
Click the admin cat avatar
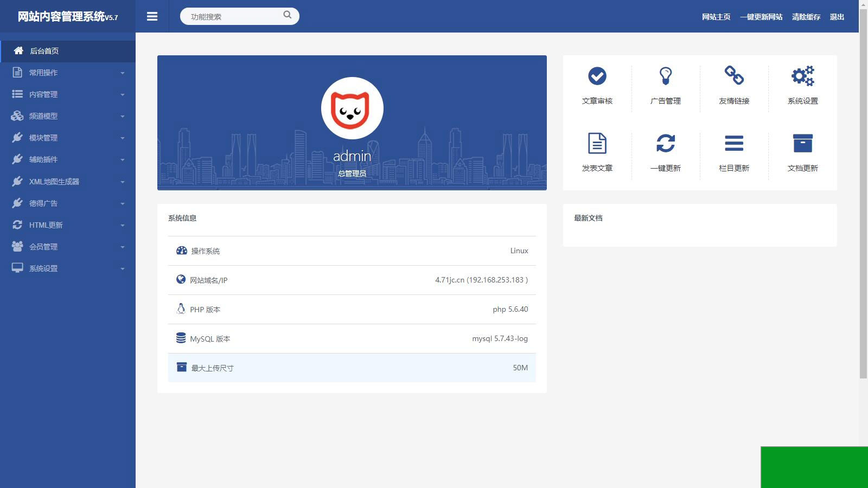click(352, 108)
